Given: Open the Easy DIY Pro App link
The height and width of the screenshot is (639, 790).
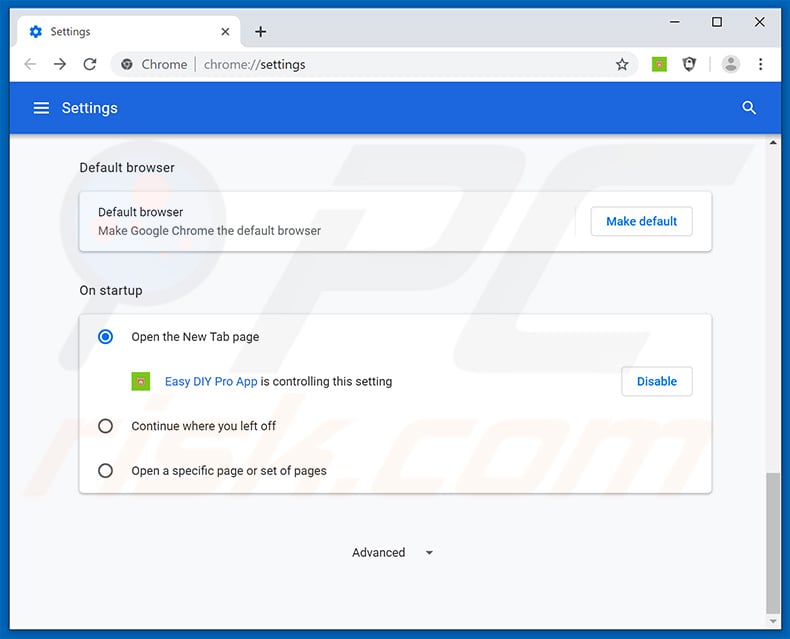Looking at the screenshot, I should [x=211, y=381].
